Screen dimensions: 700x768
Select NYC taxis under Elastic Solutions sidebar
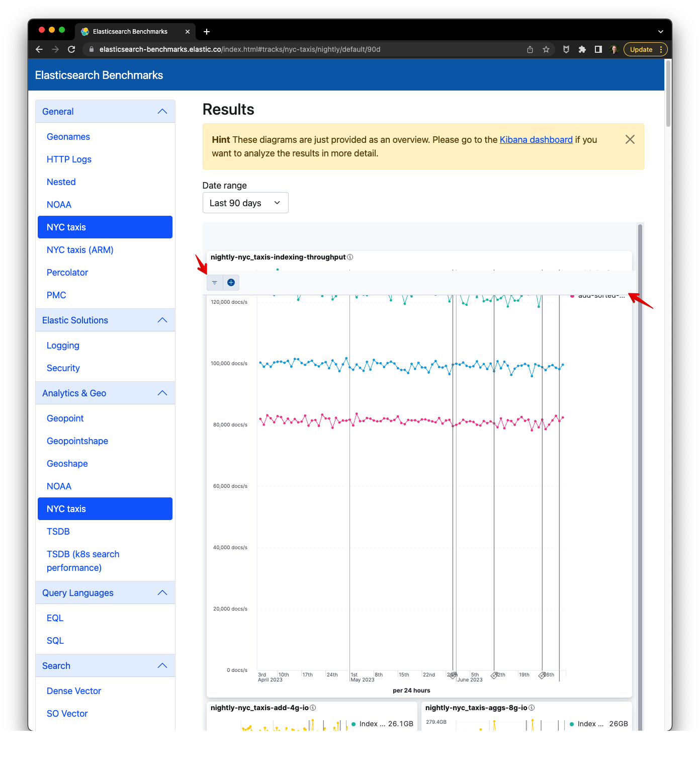[x=105, y=508]
